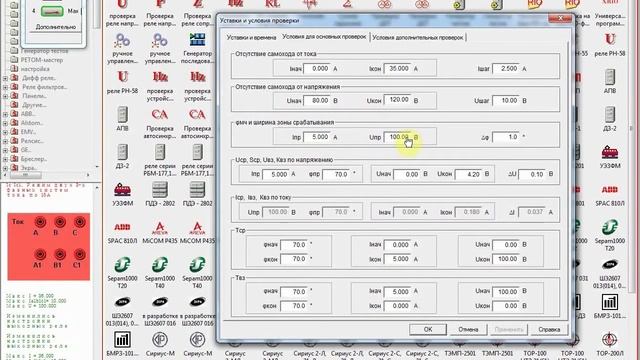Click the Iшаг field showing 2.500
Viewport: 640px width, 360px height.
click(506, 69)
